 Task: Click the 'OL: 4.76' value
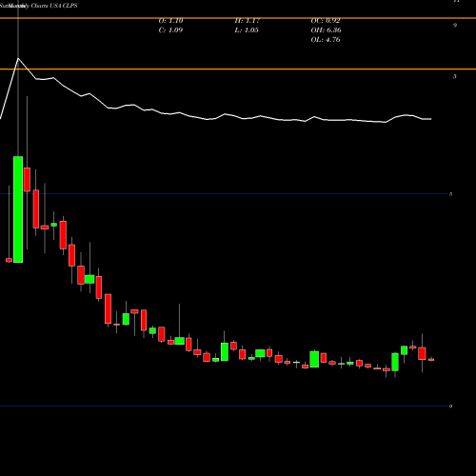[326, 40]
